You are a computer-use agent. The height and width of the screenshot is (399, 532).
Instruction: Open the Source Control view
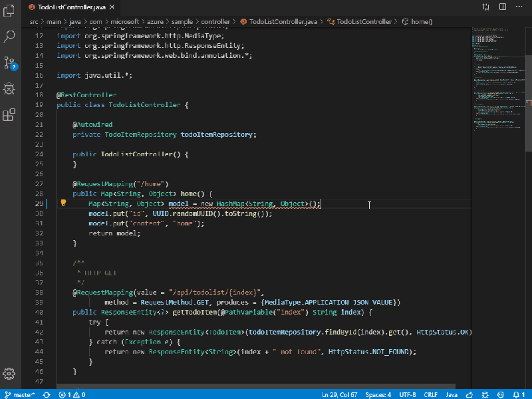(9, 63)
